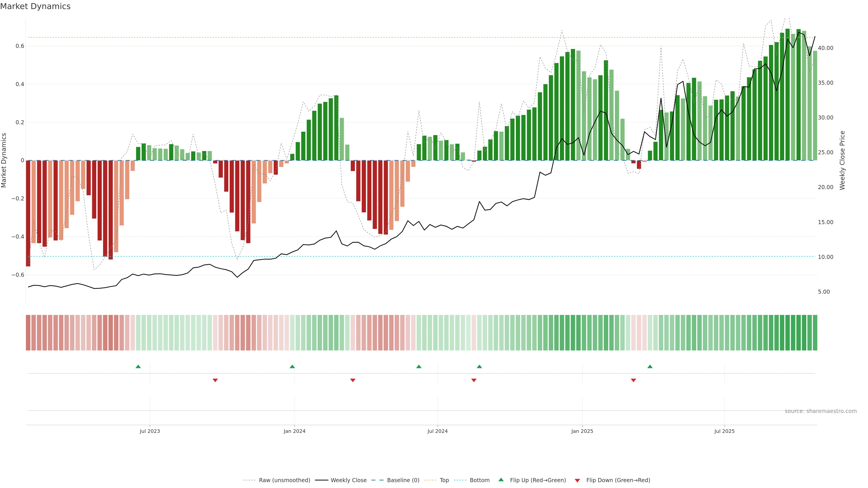
Task: Click the Jul 2025 x-axis label
Action: [x=724, y=431]
